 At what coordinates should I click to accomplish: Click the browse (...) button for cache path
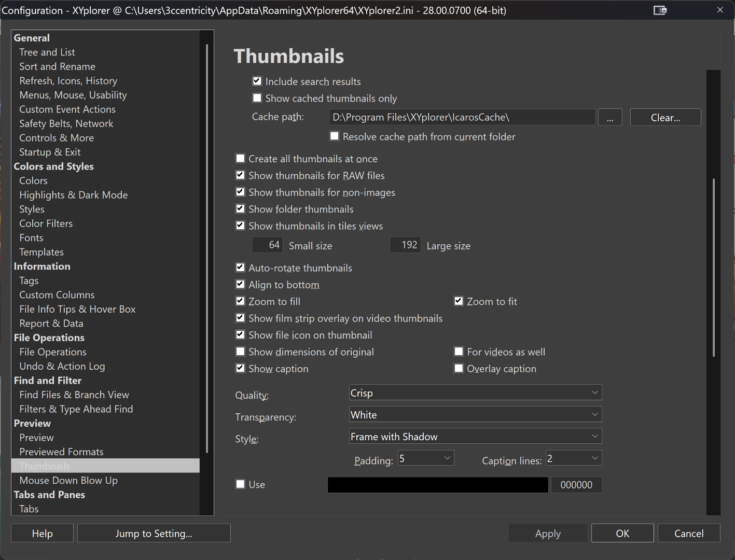610,118
